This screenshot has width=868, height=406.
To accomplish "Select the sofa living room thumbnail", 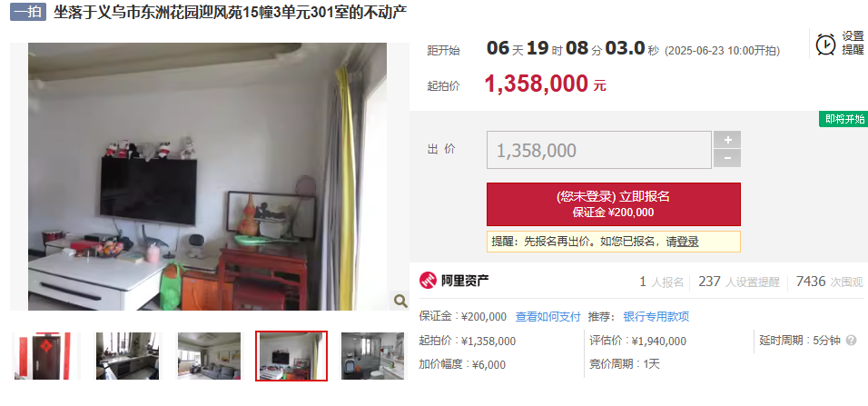I will [x=209, y=356].
